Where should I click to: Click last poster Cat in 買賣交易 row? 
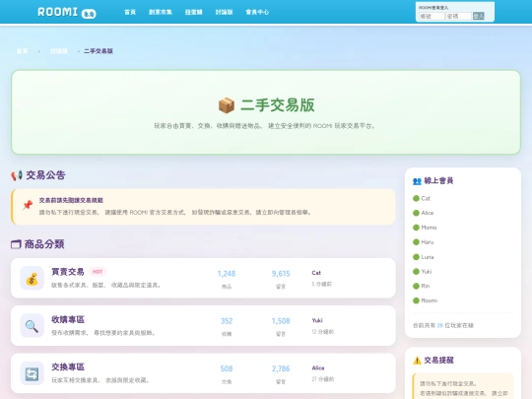point(316,273)
